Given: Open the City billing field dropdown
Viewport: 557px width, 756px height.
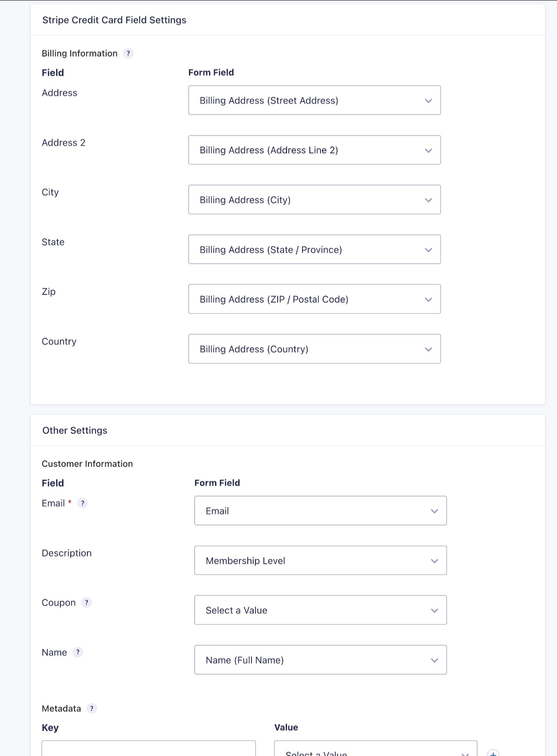Looking at the screenshot, I should [314, 200].
